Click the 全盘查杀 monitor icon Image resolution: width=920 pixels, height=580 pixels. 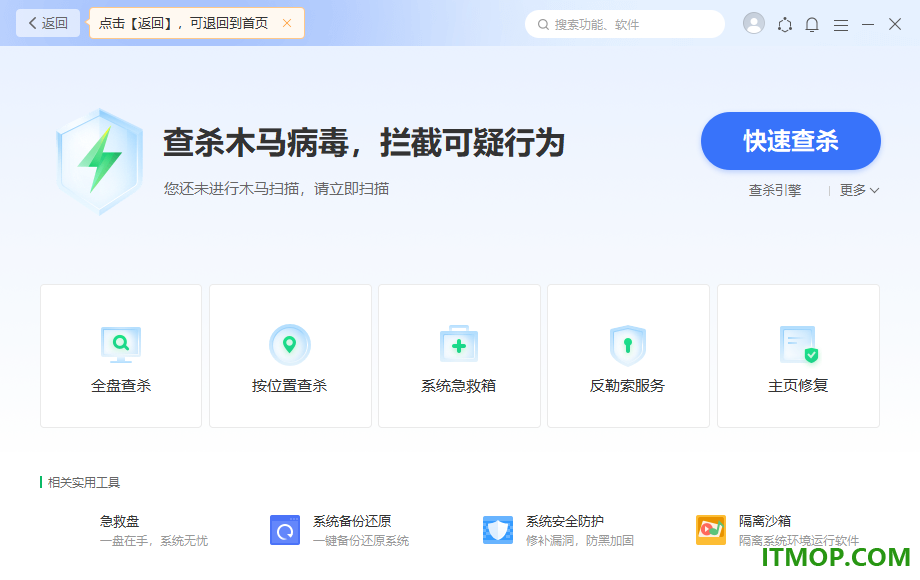point(121,345)
